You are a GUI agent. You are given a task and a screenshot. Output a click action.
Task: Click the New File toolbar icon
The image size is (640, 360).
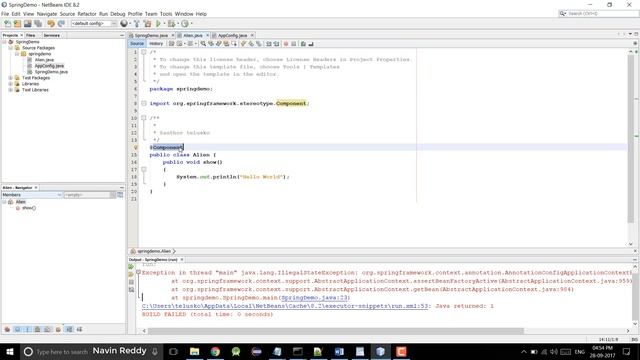click(x=7, y=24)
